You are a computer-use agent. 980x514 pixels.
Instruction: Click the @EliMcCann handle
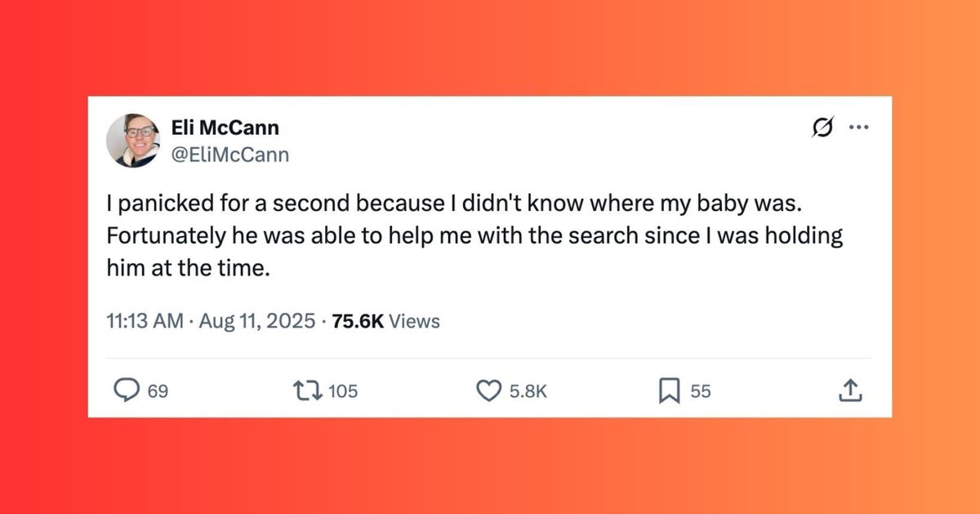(230, 154)
